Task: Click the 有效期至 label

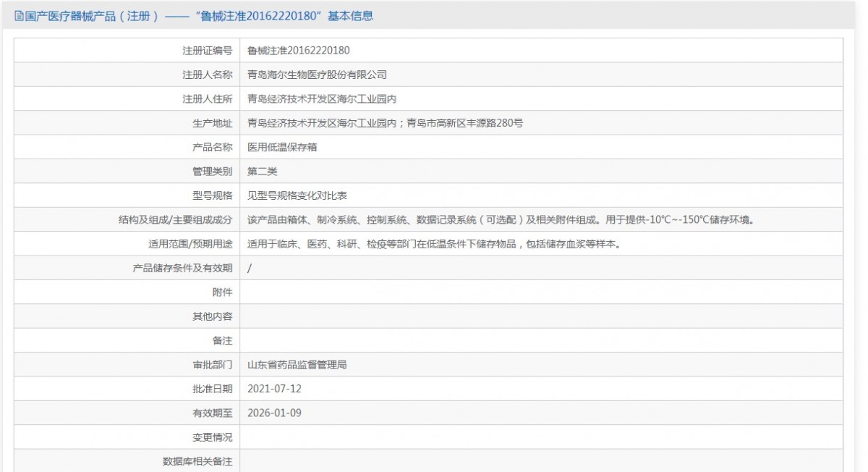Action: [213, 413]
